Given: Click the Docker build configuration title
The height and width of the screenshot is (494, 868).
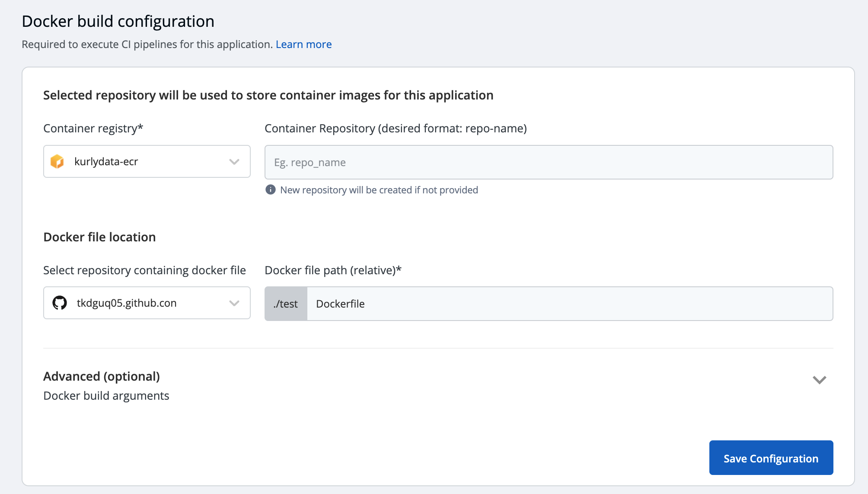Looking at the screenshot, I should click(x=118, y=21).
